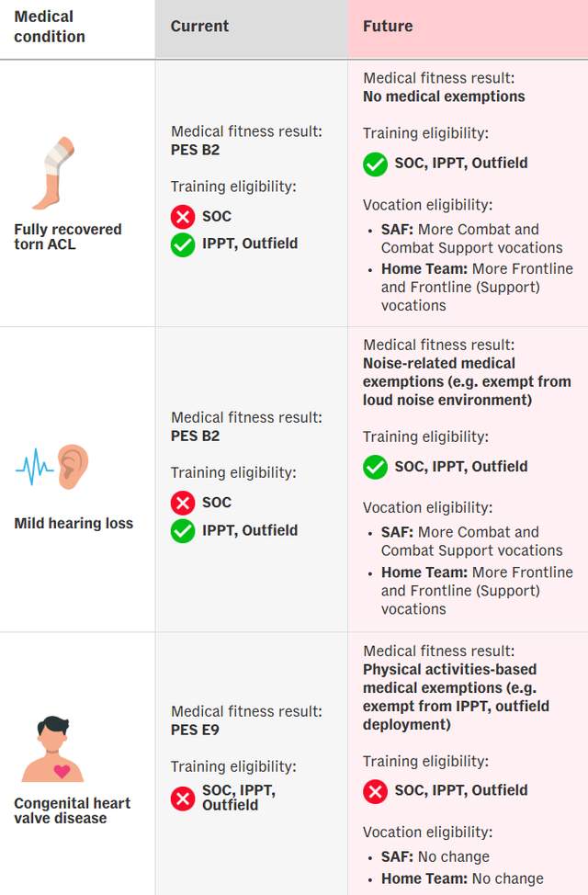Click green check beside IPPT, Outfield in ACL row
The image size is (588, 895).
[183, 244]
